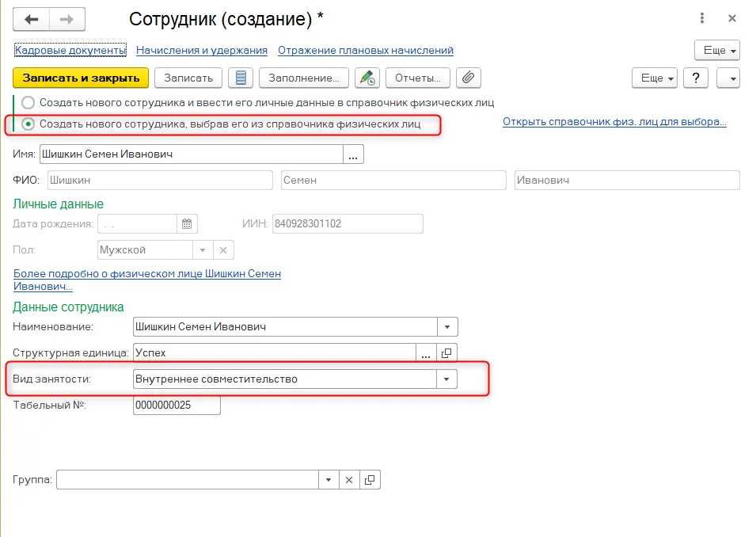Open the Группа item form icon
756x537 pixels.
(x=370, y=480)
